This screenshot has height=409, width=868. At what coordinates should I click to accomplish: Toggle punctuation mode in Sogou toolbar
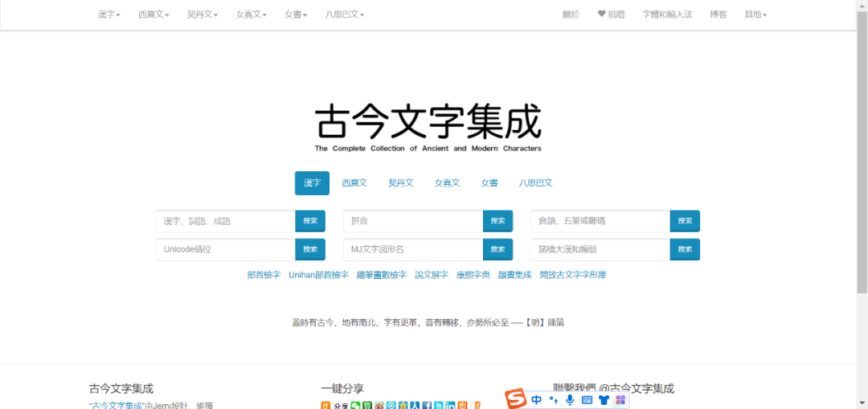[553, 399]
